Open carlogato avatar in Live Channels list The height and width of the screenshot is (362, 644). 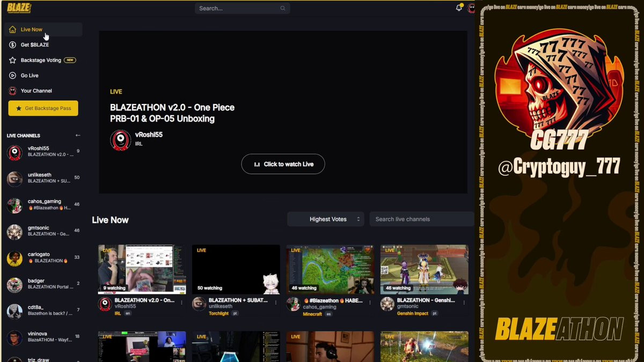tap(14, 258)
